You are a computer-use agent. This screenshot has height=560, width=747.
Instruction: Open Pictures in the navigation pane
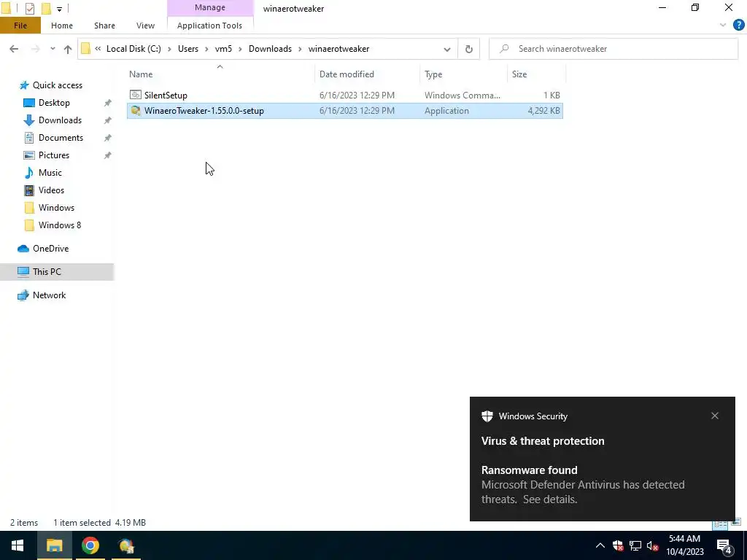[54, 155]
